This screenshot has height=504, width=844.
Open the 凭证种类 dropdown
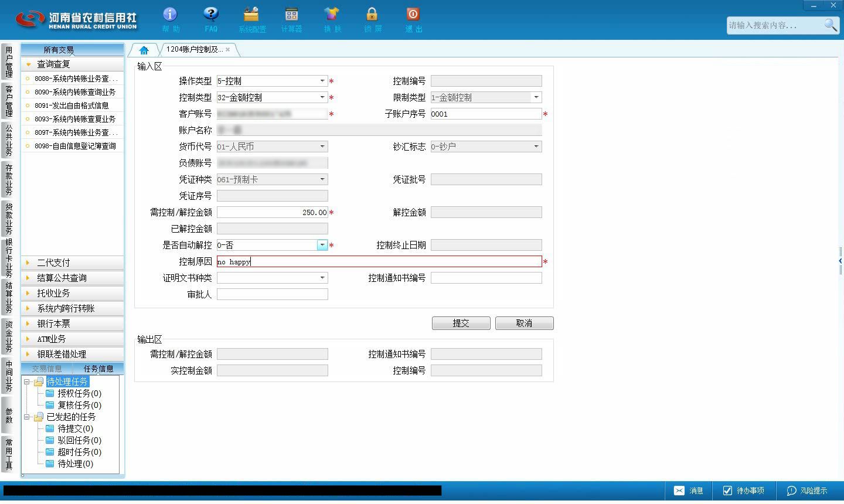(322, 179)
